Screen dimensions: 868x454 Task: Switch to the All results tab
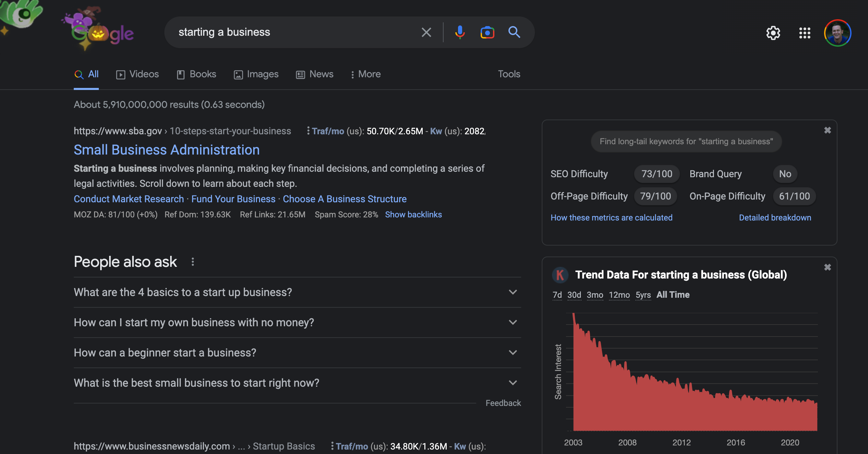pos(86,74)
